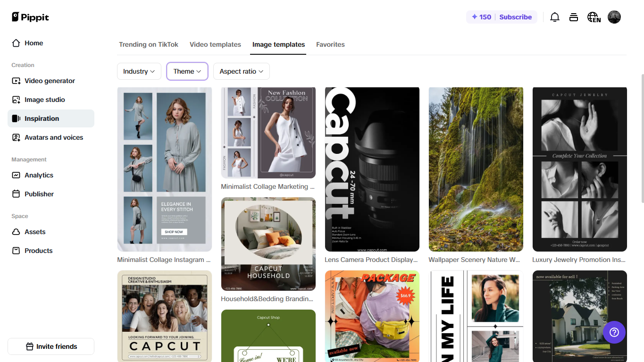Click the Assets cloud icon
This screenshot has height=362, width=644.
pyautogui.click(x=16, y=232)
